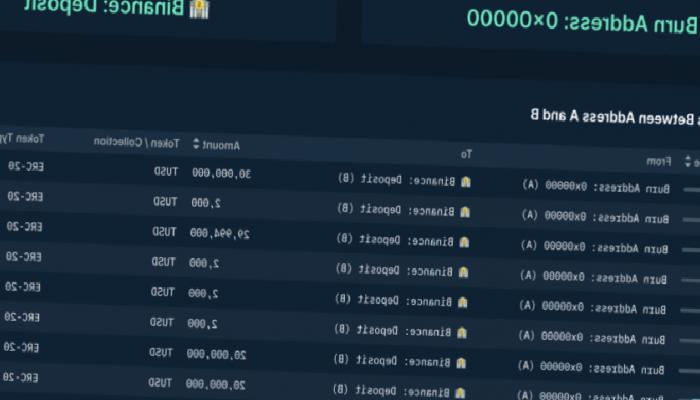Viewport: 700px width, 400px height.
Task: Sort by the Amount column arrows icon
Action: (x=196, y=144)
